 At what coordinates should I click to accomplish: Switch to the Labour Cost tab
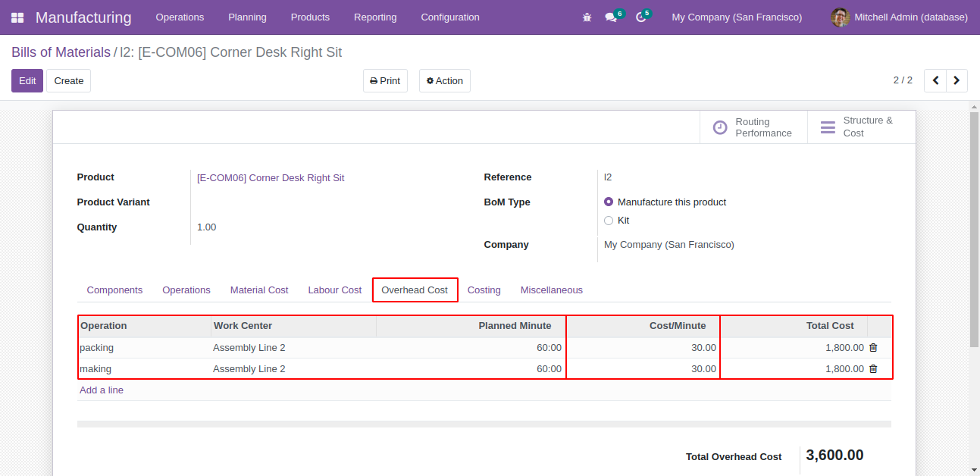click(x=335, y=290)
